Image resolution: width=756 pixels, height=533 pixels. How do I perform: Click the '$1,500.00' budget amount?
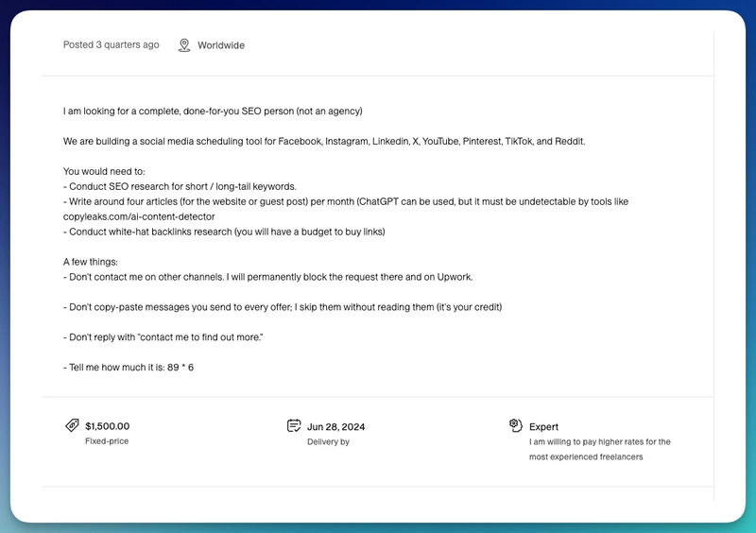108,426
